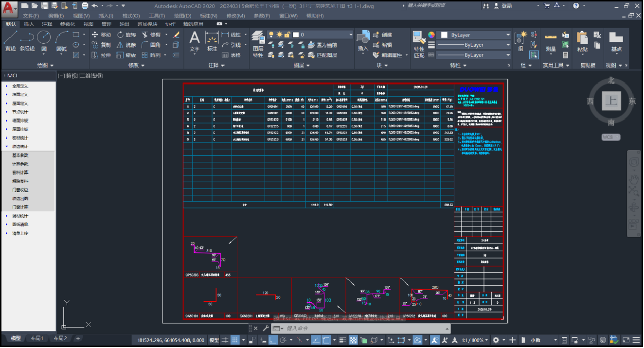644x348 pixels.
Task: Open 图层特性 (Layer Properties) manager
Action: tap(258, 45)
